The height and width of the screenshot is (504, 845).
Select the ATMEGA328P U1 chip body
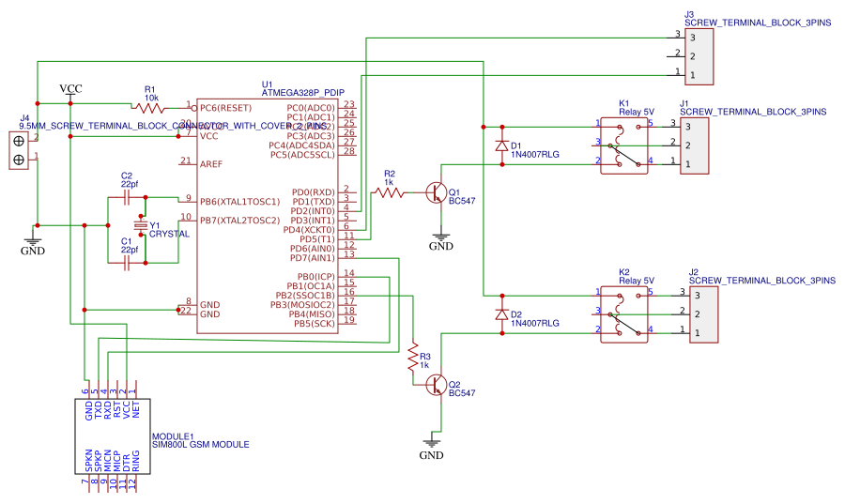268,217
